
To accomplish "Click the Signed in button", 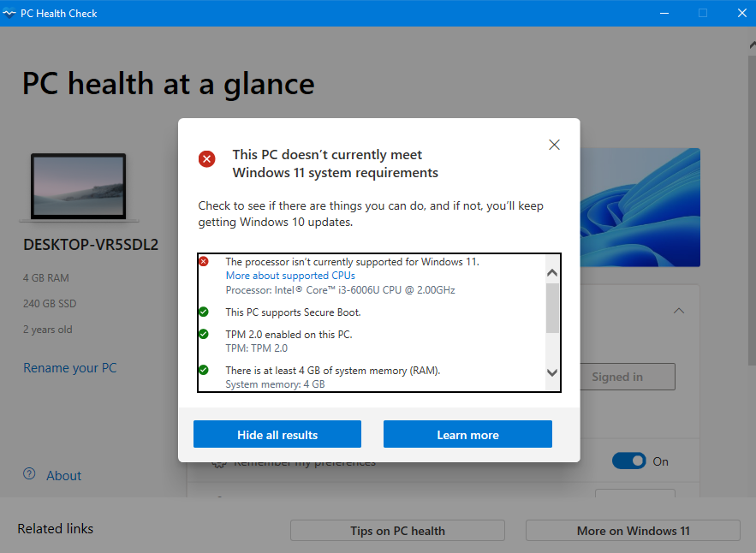I will click(627, 377).
